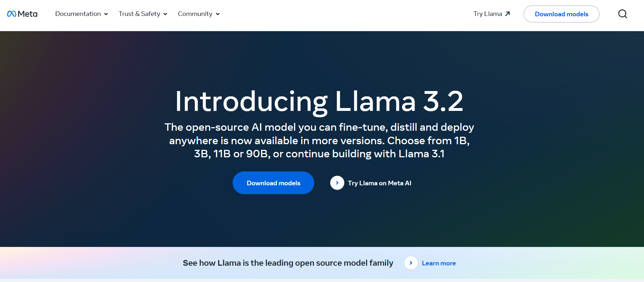Image resolution: width=644 pixels, height=282 pixels.
Task: Follow the Try Llama navbar link
Action: (488, 14)
